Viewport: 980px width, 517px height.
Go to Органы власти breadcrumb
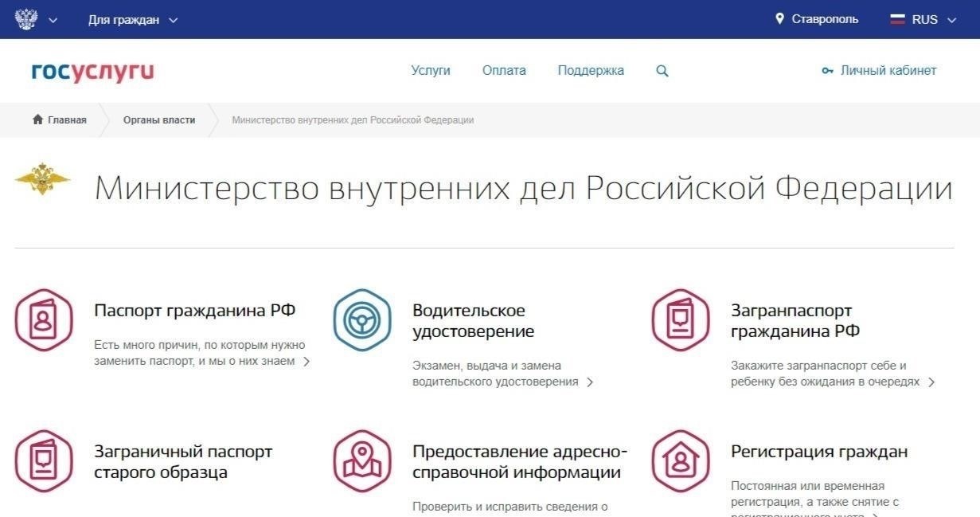click(x=159, y=120)
